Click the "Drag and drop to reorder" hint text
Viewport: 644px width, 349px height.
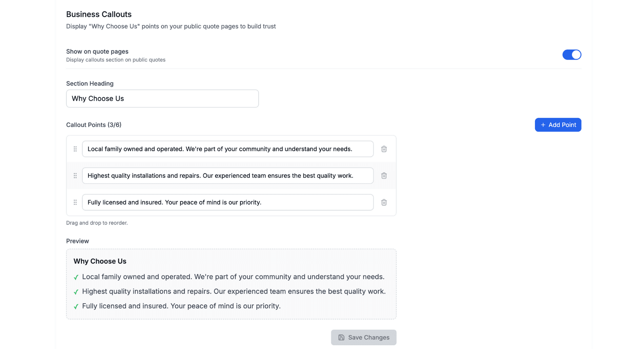click(x=97, y=223)
